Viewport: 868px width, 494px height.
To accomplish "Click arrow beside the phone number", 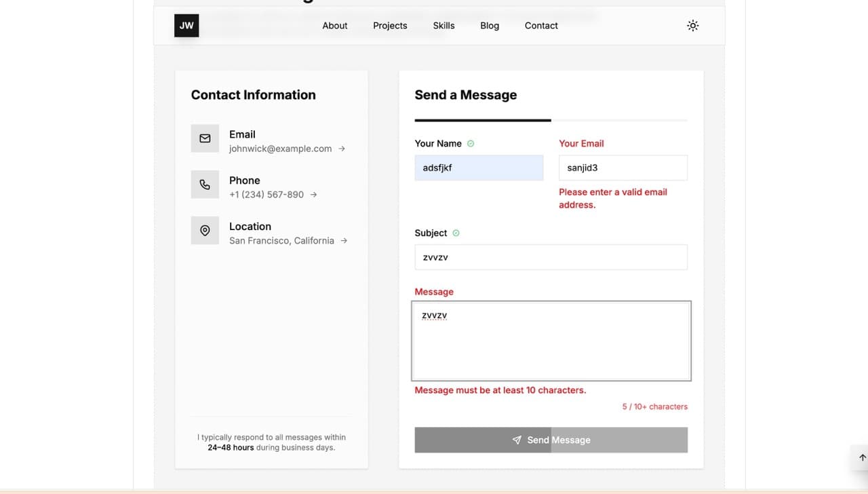I will (x=313, y=195).
